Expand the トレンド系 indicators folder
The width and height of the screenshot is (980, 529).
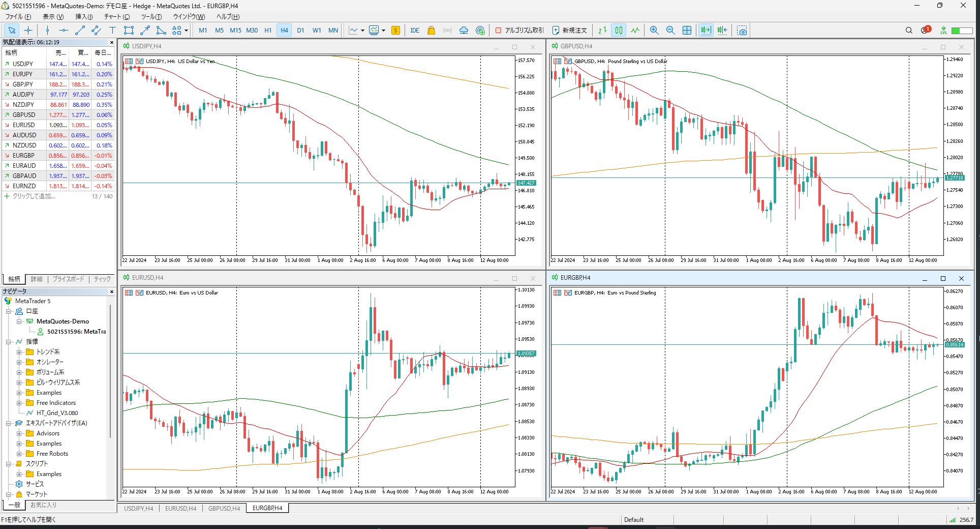19,352
